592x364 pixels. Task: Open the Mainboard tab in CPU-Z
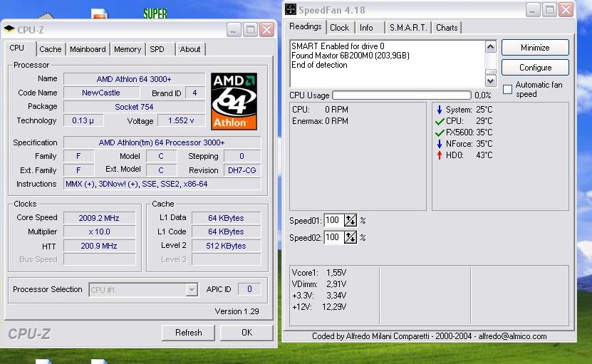pos(88,49)
